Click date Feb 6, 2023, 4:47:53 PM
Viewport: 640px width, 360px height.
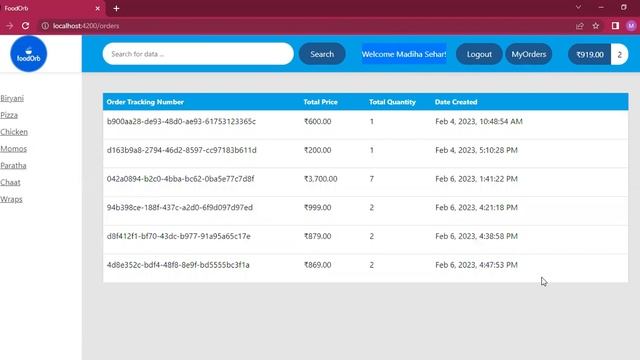click(x=476, y=265)
